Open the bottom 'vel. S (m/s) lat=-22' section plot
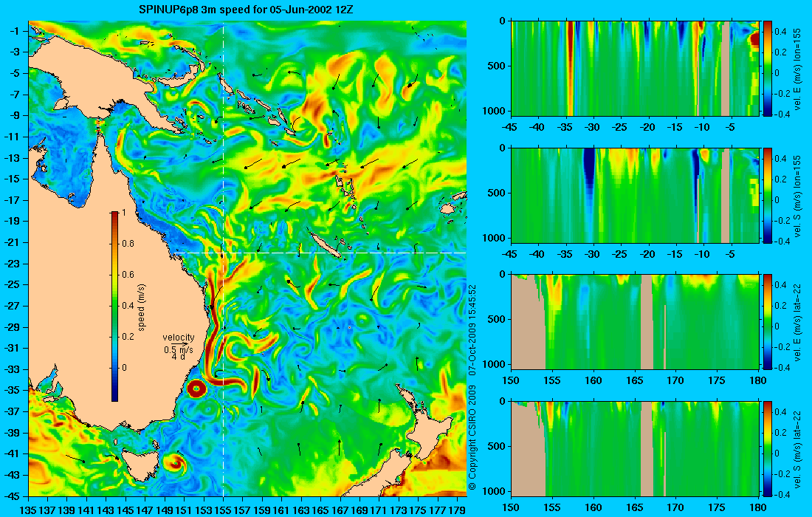The image size is (812, 517). click(635, 448)
